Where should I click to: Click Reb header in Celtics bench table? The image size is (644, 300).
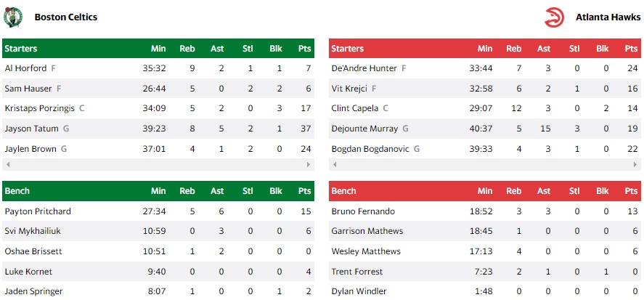[187, 191]
